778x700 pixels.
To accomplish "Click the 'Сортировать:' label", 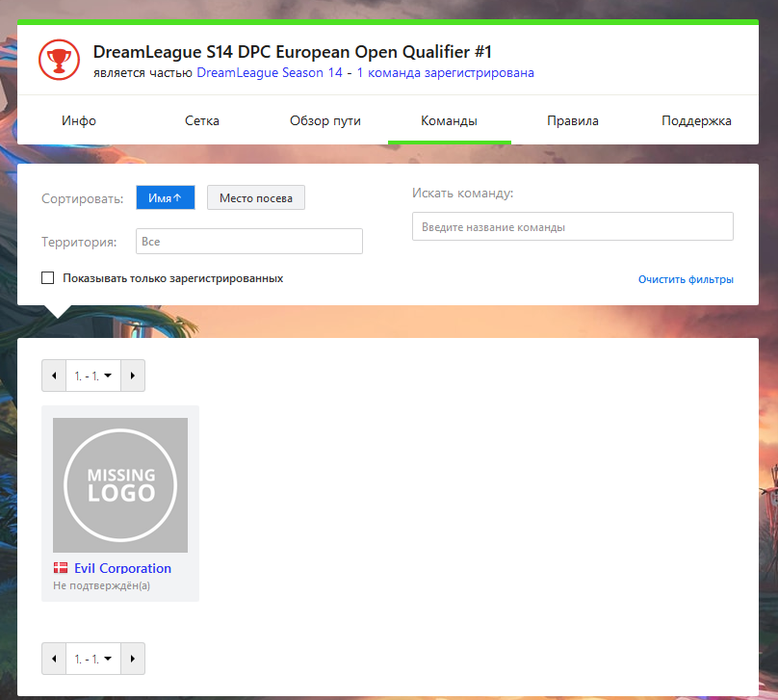I will click(83, 198).
